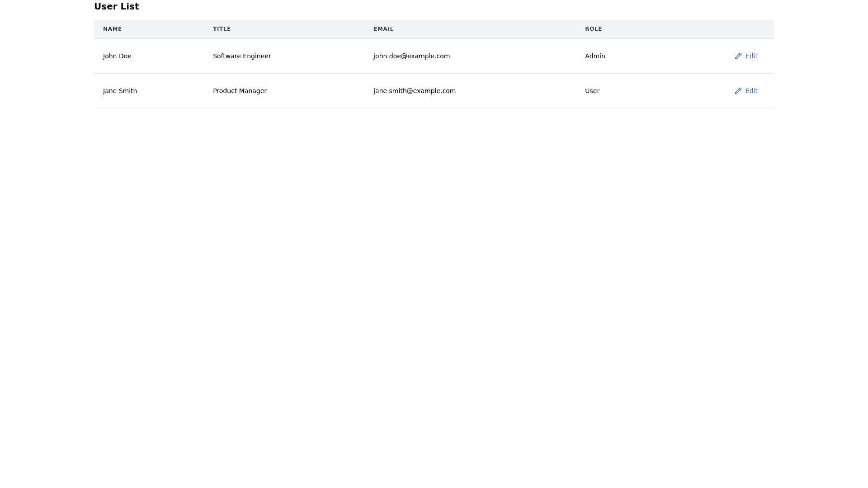Screen dimensions: 868x488
Task: Click the ROLE column header
Action: pyautogui.click(x=593, y=29)
